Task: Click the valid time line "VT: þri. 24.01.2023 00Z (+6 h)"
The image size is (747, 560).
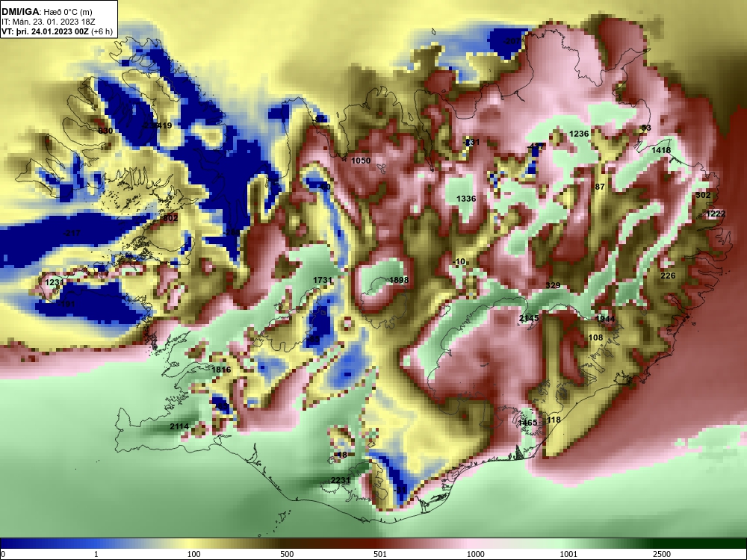Action: tap(58, 31)
